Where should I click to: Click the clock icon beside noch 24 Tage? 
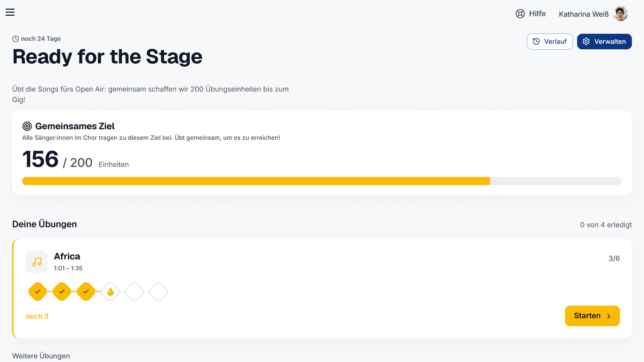click(x=15, y=39)
